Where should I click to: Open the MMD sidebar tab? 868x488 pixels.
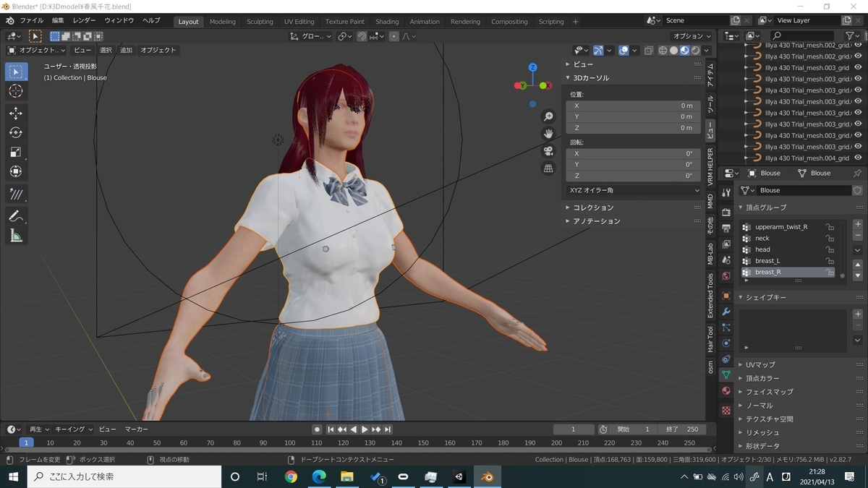click(710, 202)
